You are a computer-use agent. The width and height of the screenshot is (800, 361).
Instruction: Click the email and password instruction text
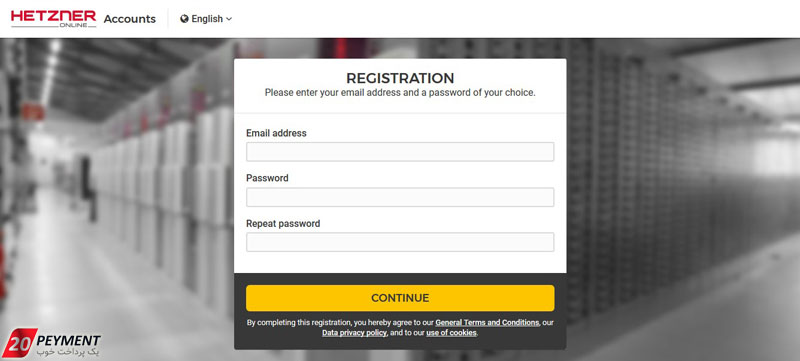tap(400, 93)
